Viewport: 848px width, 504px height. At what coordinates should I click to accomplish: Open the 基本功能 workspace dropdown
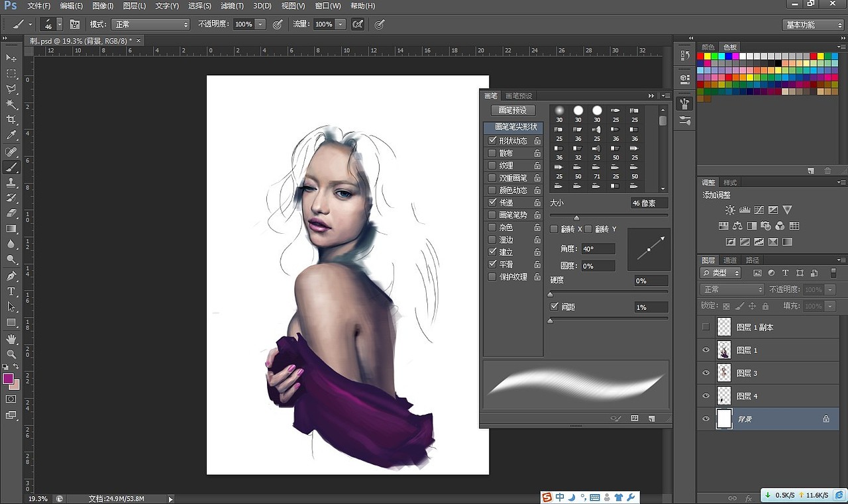click(812, 25)
